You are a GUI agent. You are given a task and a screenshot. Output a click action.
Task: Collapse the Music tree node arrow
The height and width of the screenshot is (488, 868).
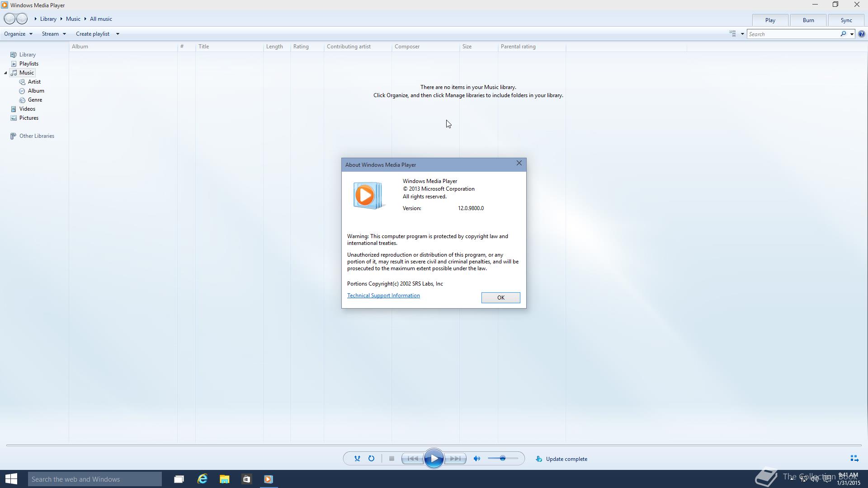click(5, 73)
